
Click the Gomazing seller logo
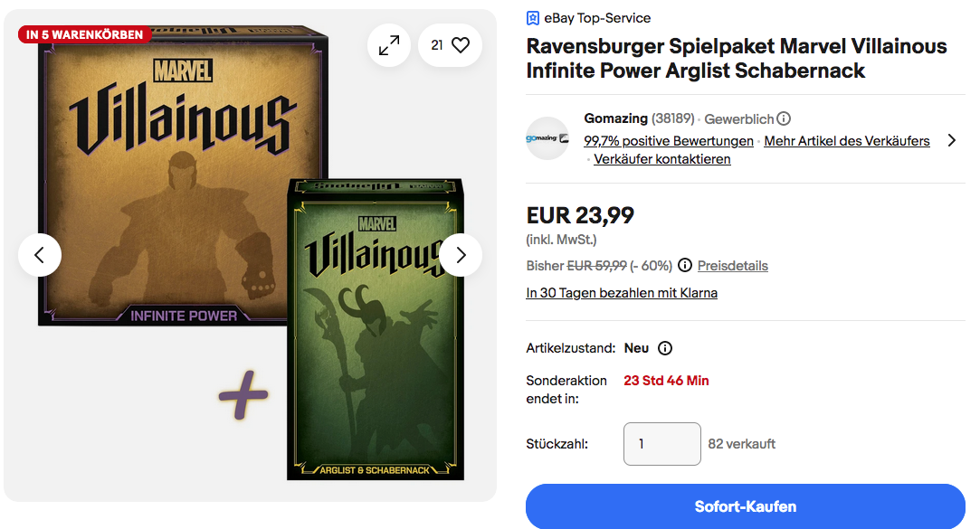pos(547,138)
